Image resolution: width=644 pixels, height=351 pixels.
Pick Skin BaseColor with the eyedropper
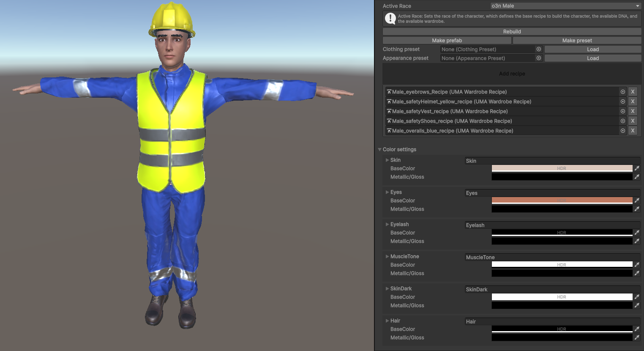pyautogui.click(x=637, y=168)
